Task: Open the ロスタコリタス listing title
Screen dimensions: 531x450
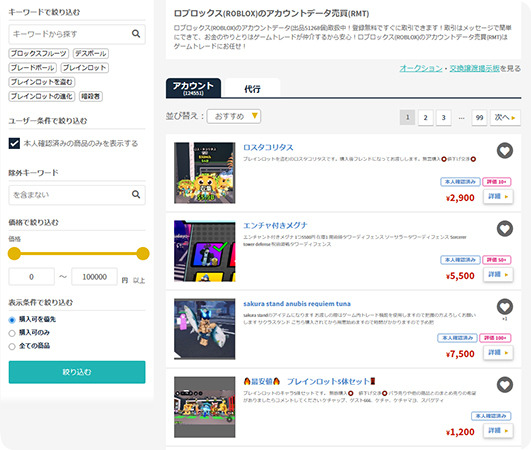Action: [268, 148]
